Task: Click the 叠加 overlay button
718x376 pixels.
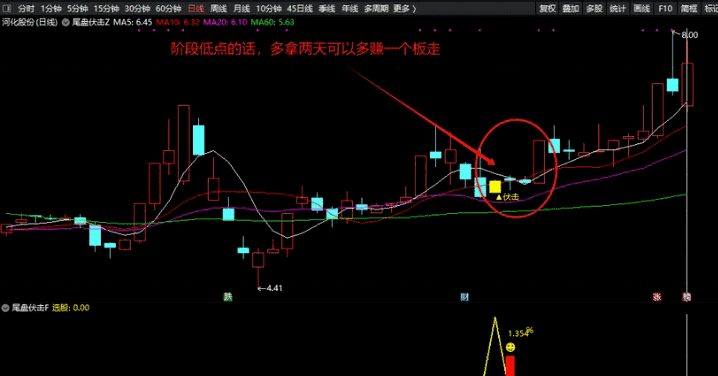Action: click(x=571, y=8)
